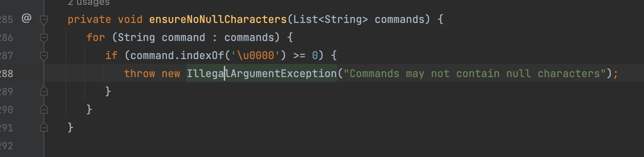Click the fold end marker on line 289
Image resolution: width=644 pixels, height=157 pixels.
44,91
